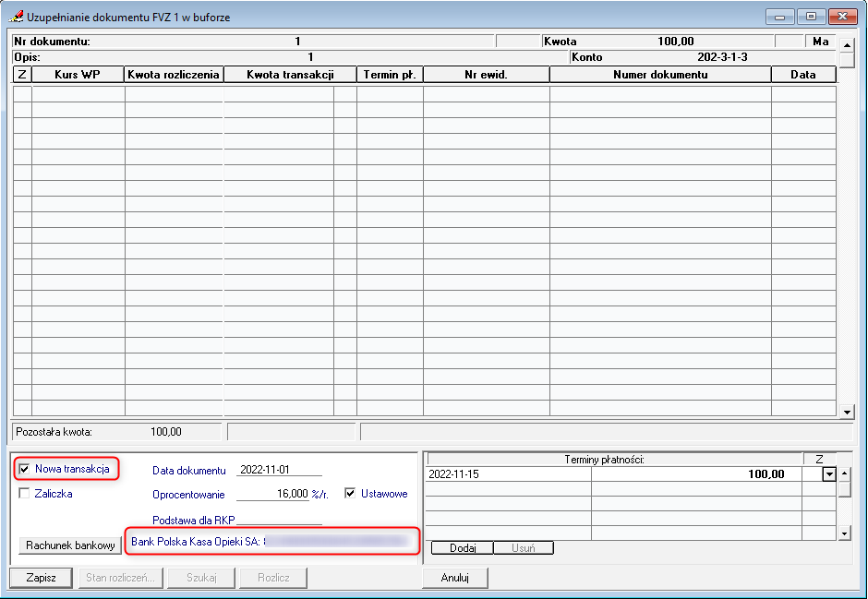Click the payment terms scrollbar down arrow
Screen dimensions: 868x599
(x=844, y=533)
